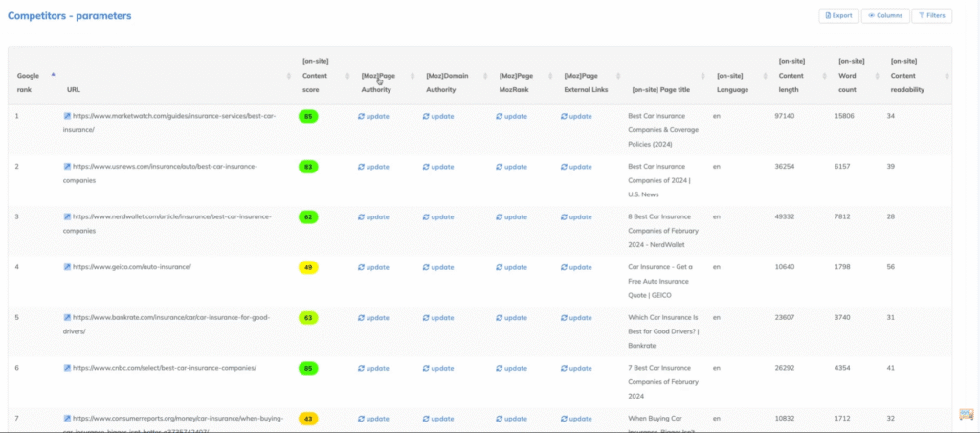Open external link icon for usnews.com URL

click(67, 167)
